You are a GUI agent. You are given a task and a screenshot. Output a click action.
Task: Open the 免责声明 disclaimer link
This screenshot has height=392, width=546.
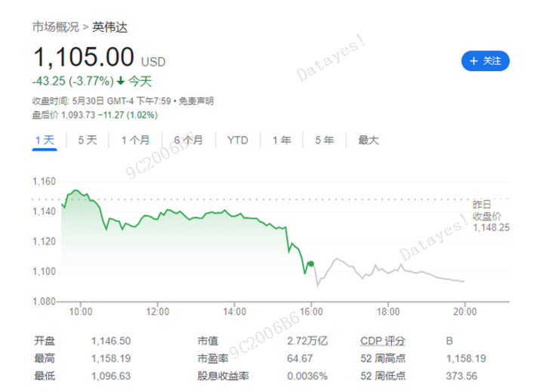click(196, 100)
